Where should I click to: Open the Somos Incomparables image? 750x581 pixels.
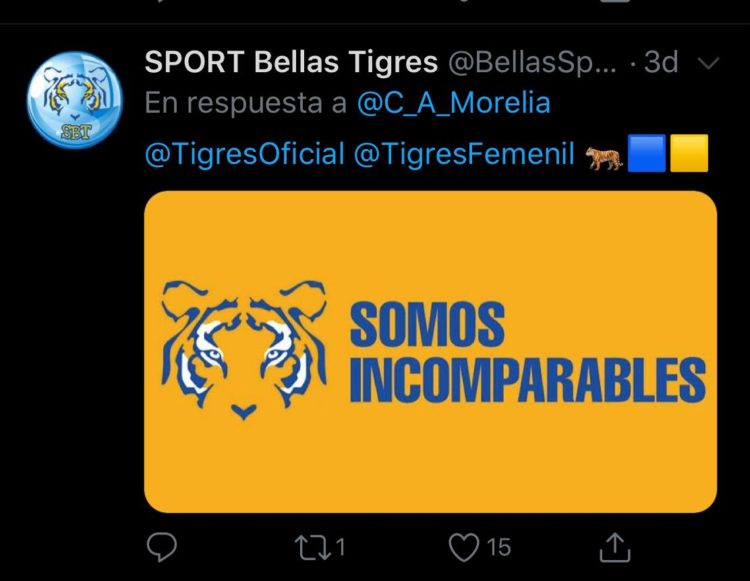(430, 351)
